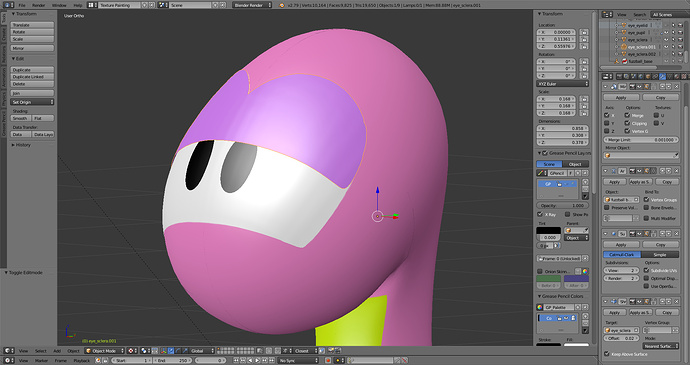The width and height of the screenshot is (690, 365).
Task: Set shading to Smooth
Action: tap(21, 118)
